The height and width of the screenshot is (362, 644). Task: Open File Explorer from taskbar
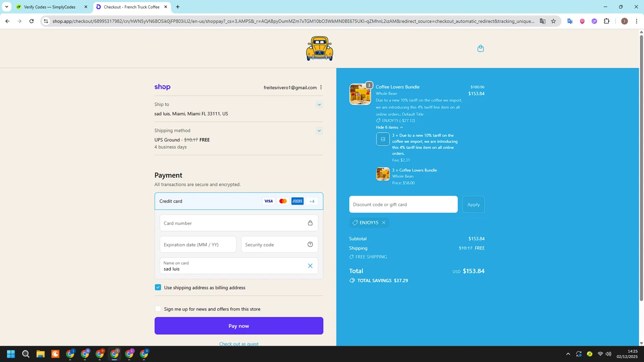point(40,354)
